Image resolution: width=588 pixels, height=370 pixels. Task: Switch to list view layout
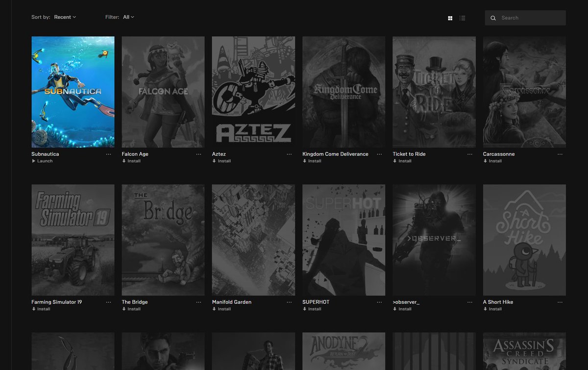463,18
